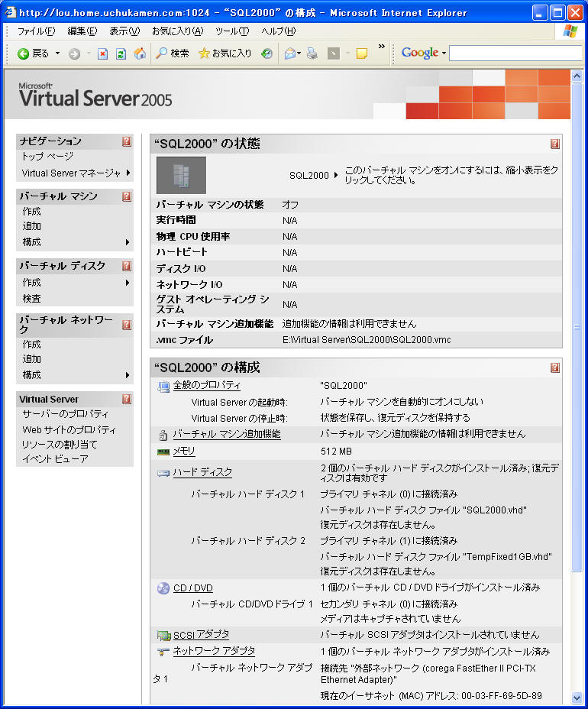Click the Google search input field

pos(515,53)
